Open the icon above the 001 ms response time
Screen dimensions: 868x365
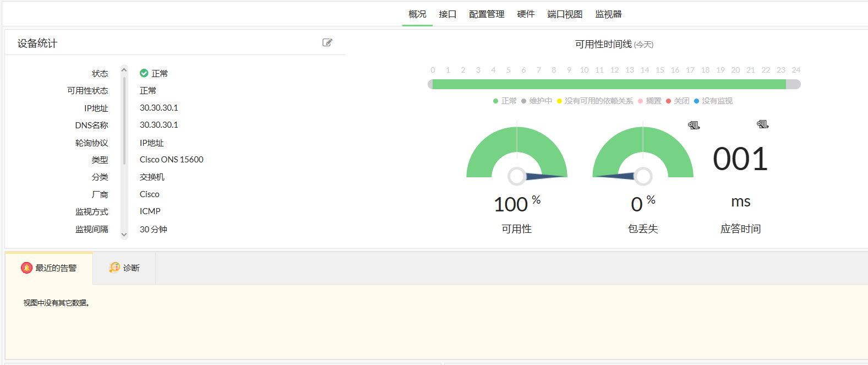click(x=763, y=124)
